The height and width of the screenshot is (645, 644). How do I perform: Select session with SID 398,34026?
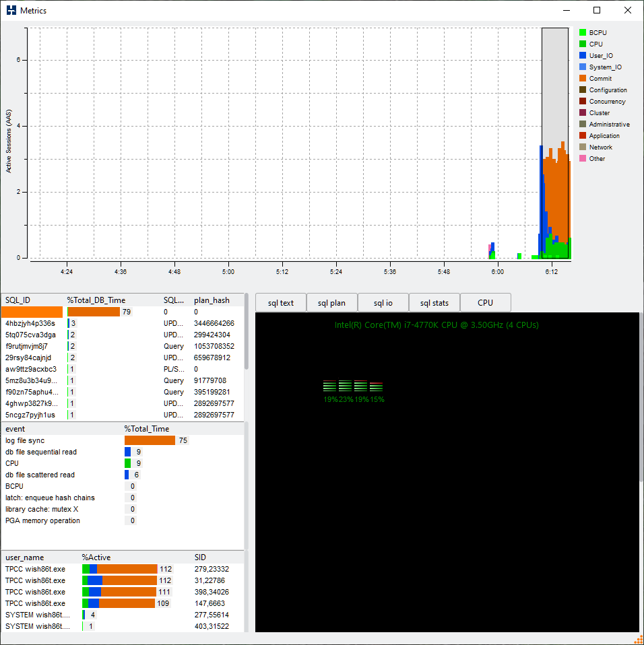tap(123, 592)
